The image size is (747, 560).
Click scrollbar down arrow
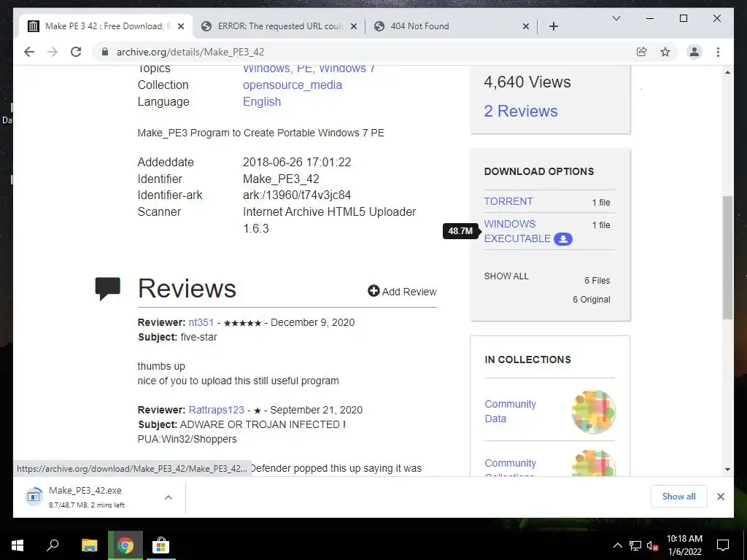(727, 470)
